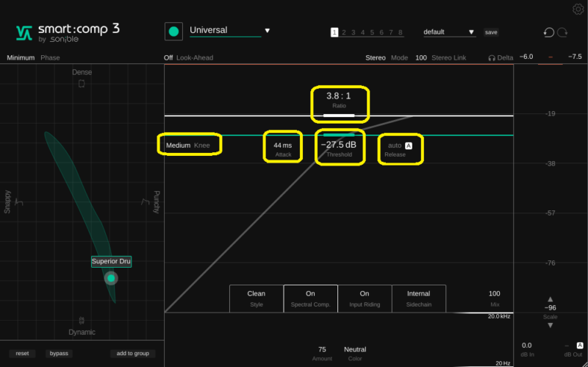Click the Ratio 3.8:1 slider handle
The image size is (588, 367).
pos(339,115)
